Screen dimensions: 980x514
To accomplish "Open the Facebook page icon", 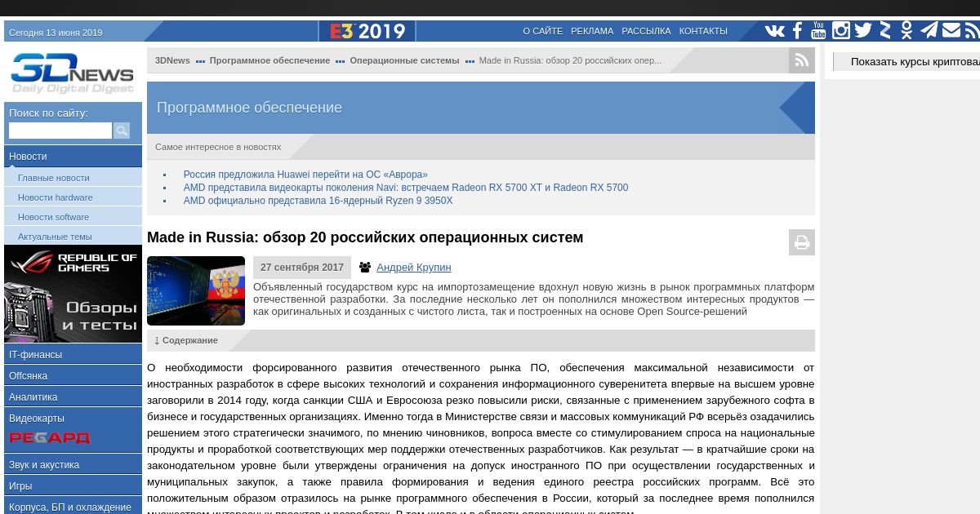I will [x=797, y=31].
